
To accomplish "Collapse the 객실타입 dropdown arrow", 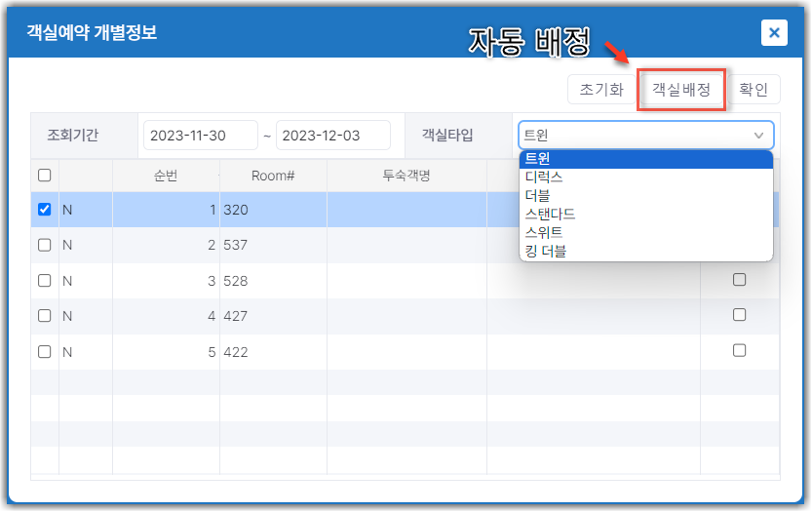I will pos(758,136).
